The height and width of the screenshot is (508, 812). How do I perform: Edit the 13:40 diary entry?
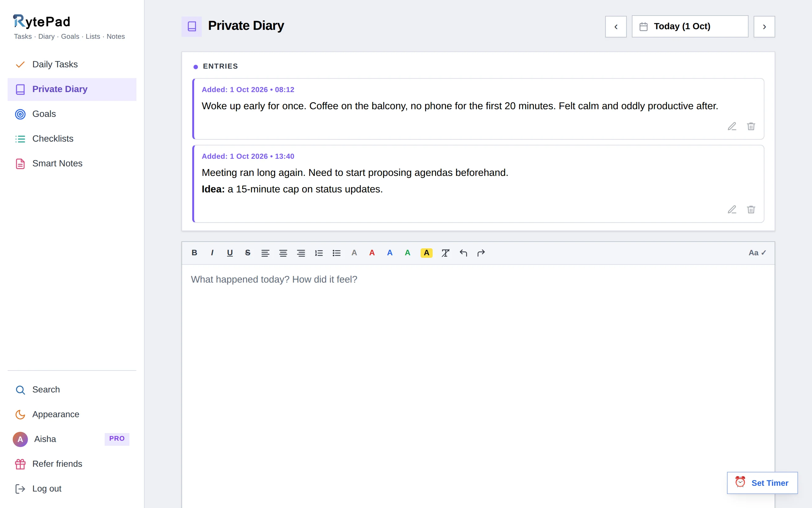pos(732,210)
